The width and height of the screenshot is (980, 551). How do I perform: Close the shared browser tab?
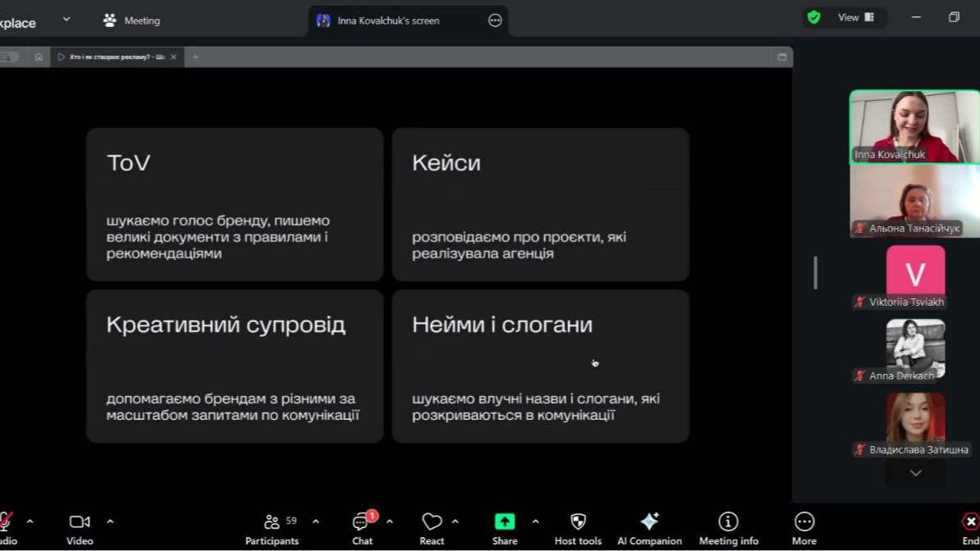pyautogui.click(x=174, y=57)
